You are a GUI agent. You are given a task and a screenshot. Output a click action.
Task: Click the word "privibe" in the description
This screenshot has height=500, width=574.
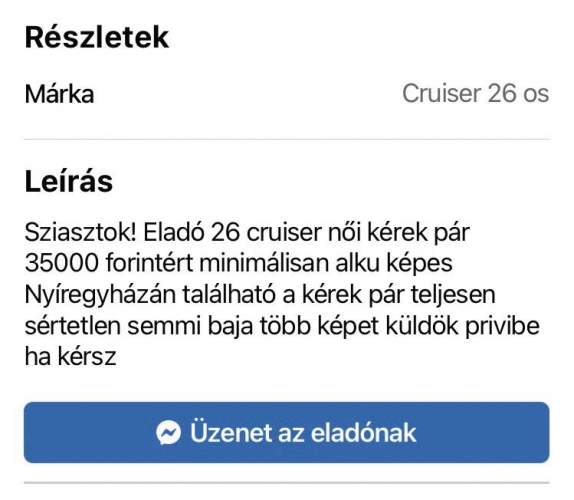(503, 326)
